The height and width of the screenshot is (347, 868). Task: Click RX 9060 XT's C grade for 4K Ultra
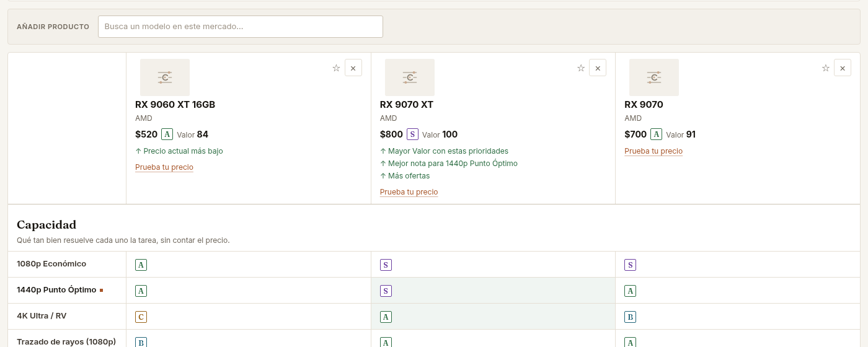click(141, 317)
